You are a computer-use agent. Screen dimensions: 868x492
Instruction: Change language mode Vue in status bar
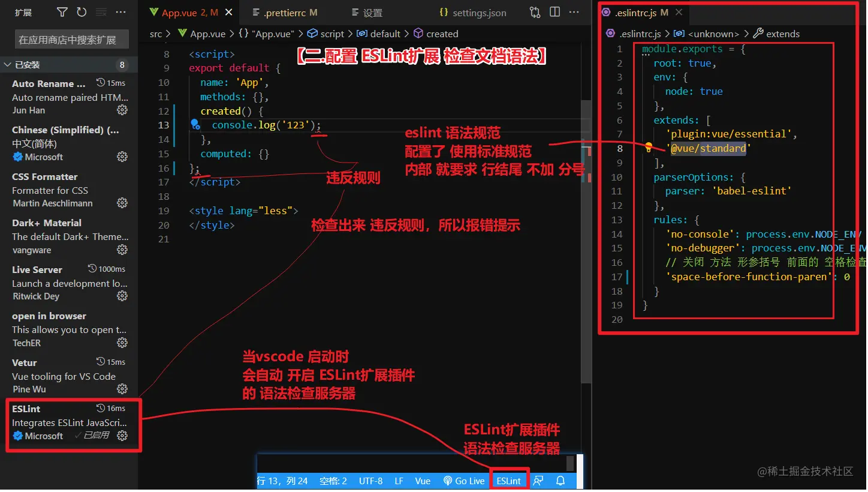(x=423, y=481)
